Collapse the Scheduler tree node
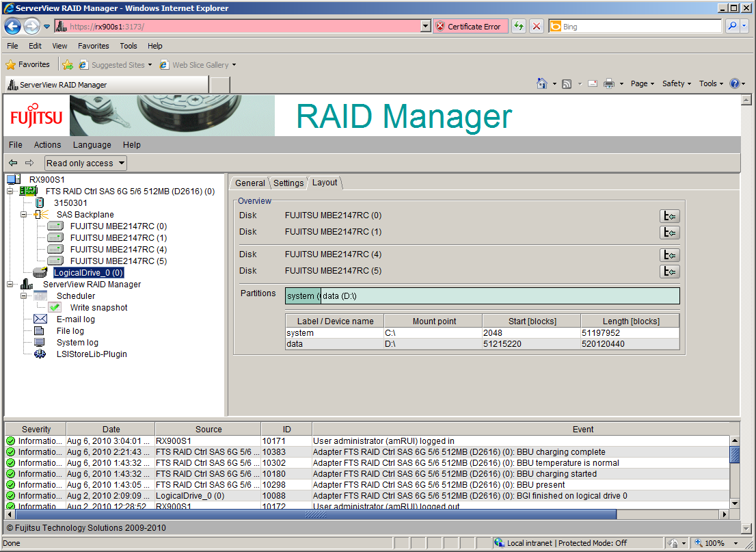756x552 pixels. coord(23,295)
